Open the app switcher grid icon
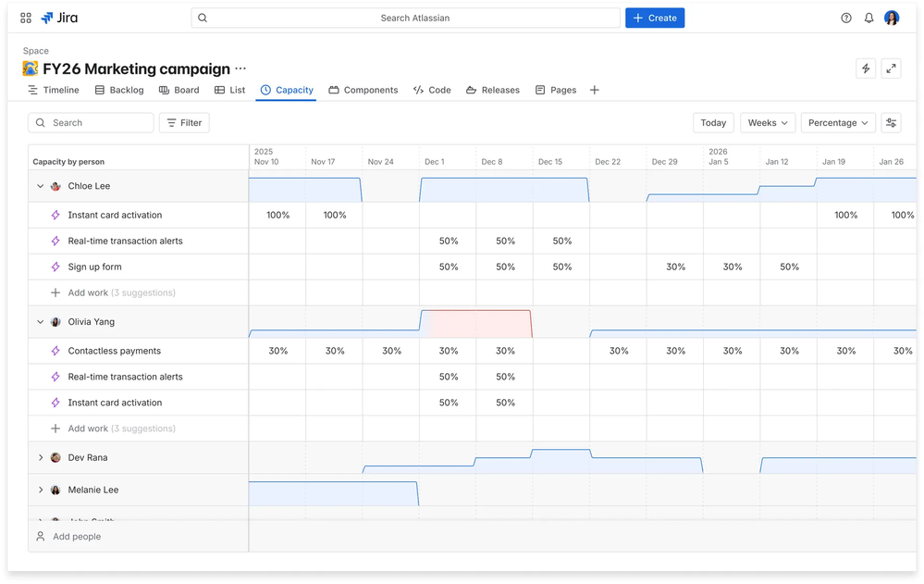The height and width of the screenshot is (584, 924). [x=26, y=18]
